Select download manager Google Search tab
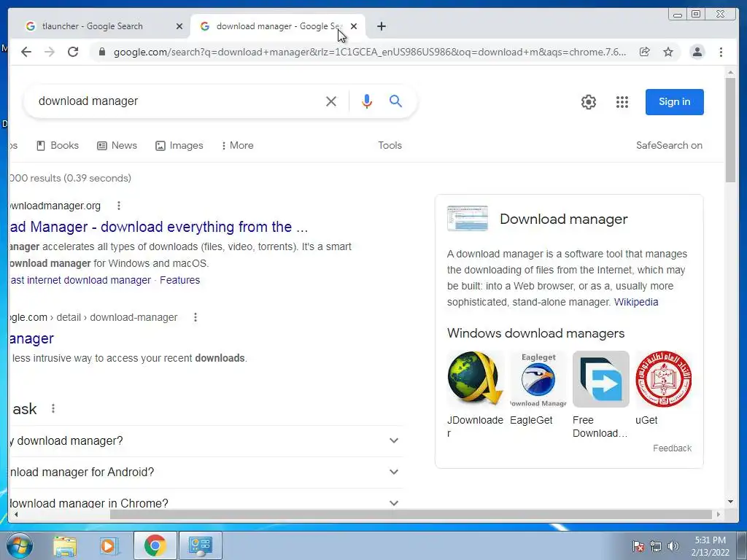Image resolution: width=747 pixels, height=560 pixels. 278,26
